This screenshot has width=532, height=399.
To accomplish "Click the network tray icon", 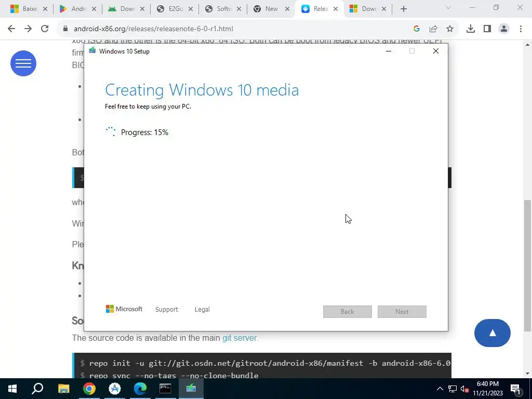I will 453,389.
